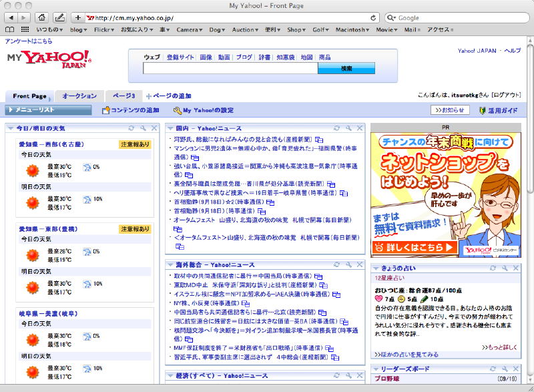This screenshot has width=534, height=392.
Task: Open the bookmarks book icon
Action: 10,29
